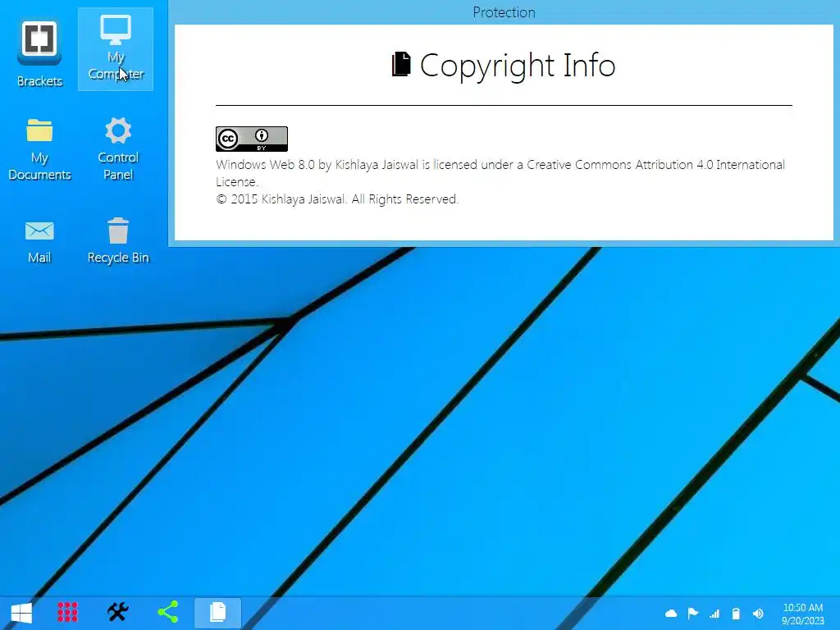Click the 'Windows Web 8.0 by Kishlaya Jaiswal' license text
Image resolution: width=840 pixels, height=630 pixels.
[x=500, y=172]
